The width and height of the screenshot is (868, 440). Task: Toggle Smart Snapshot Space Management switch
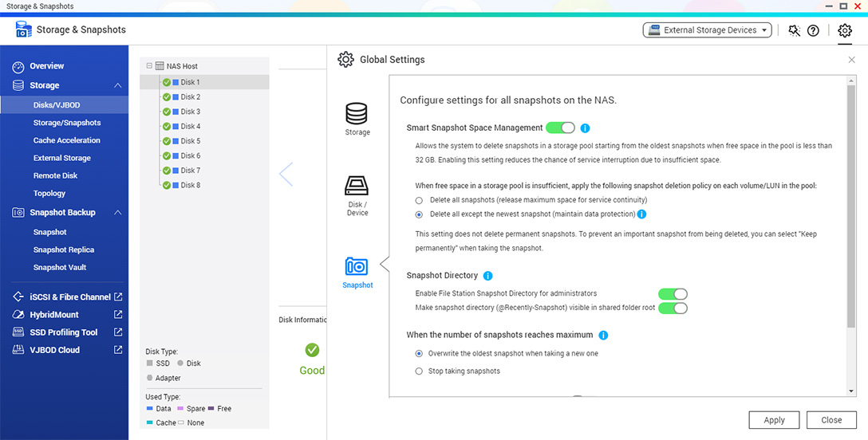[560, 128]
